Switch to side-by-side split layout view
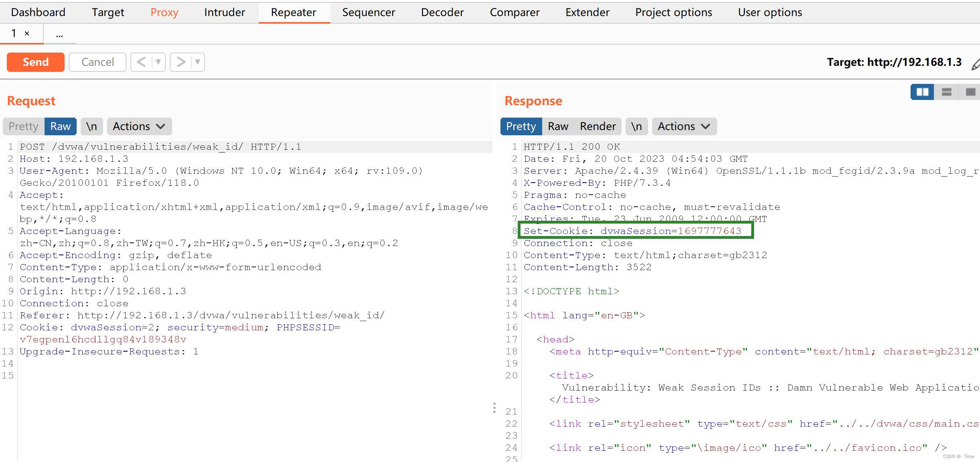The height and width of the screenshot is (462, 980). (922, 92)
